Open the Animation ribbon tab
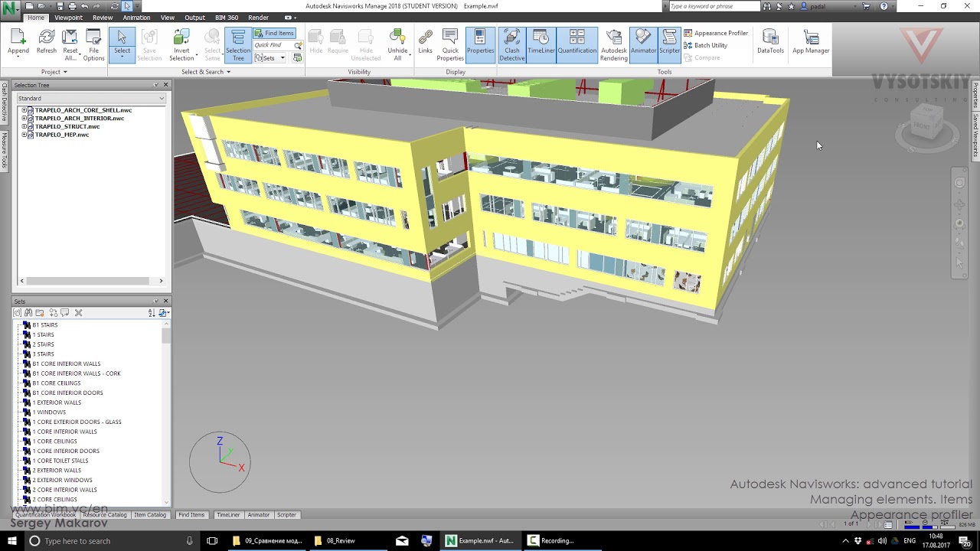Image resolution: width=980 pixels, height=551 pixels. coord(136,18)
